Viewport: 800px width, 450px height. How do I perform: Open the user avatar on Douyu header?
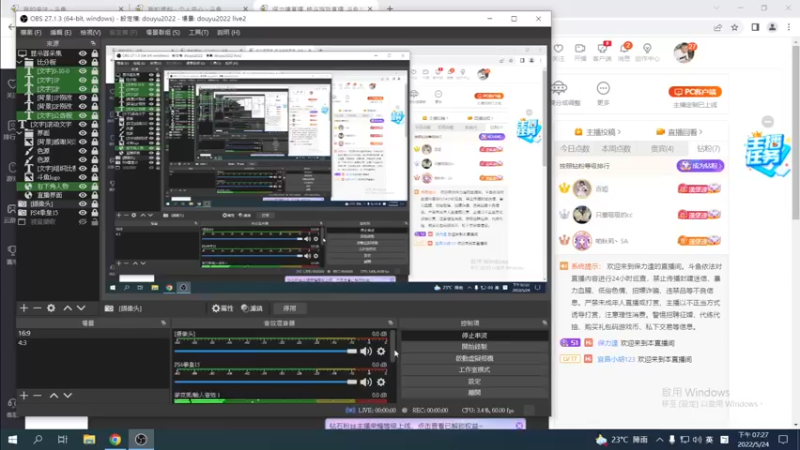[x=684, y=53]
